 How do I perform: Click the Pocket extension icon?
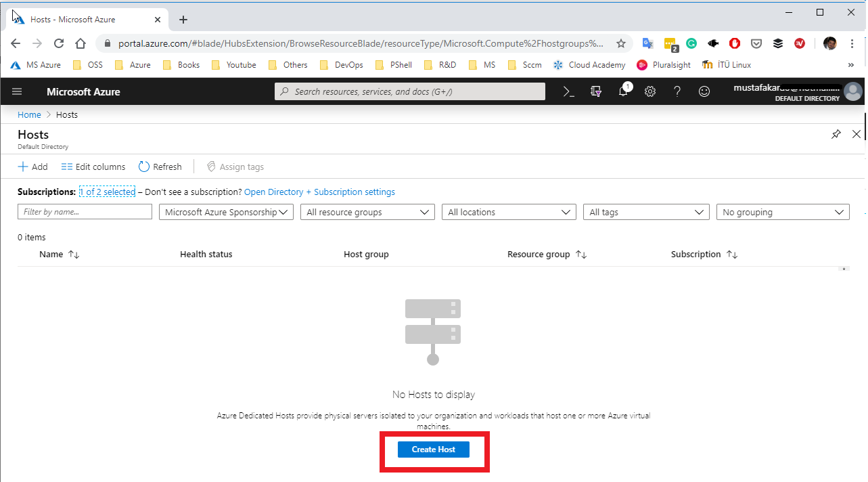756,43
